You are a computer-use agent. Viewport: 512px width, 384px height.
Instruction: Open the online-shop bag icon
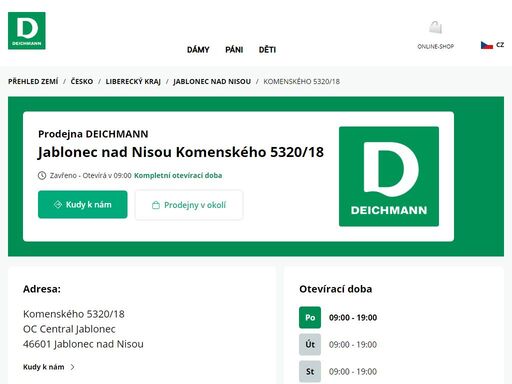pyautogui.click(x=436, y=27)
